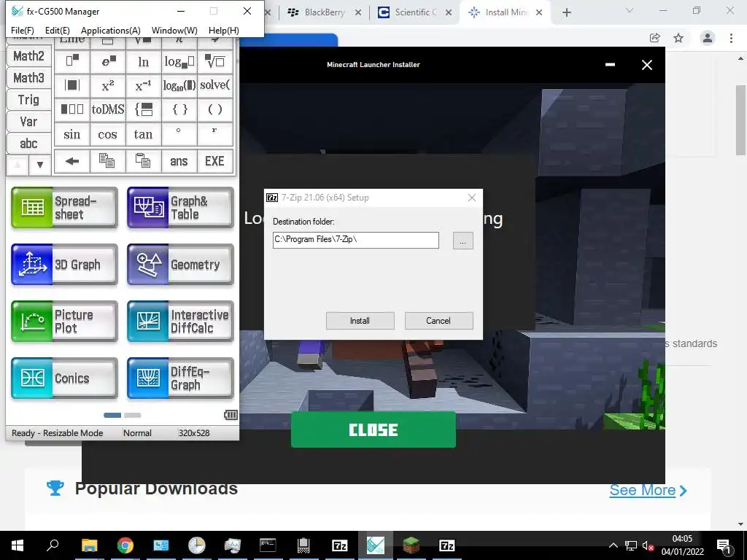Tap the absolute value key
The image size is (747, 560).
point(72,85)
